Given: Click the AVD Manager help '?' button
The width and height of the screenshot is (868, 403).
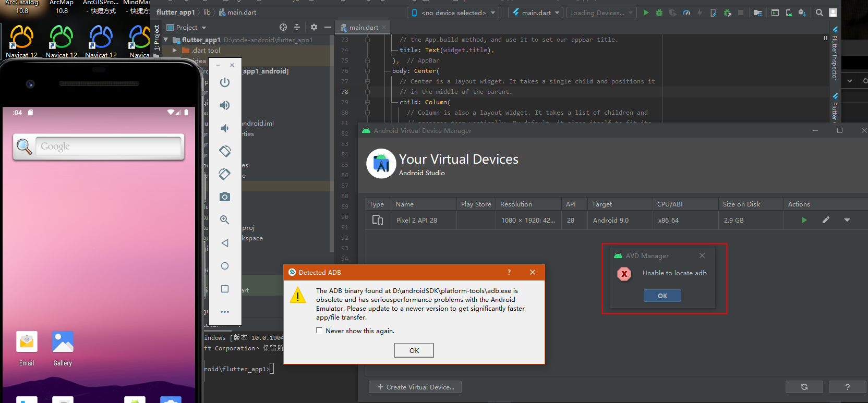Looking at the screenshot, I should pyautogui.click(x=847, y=387).
